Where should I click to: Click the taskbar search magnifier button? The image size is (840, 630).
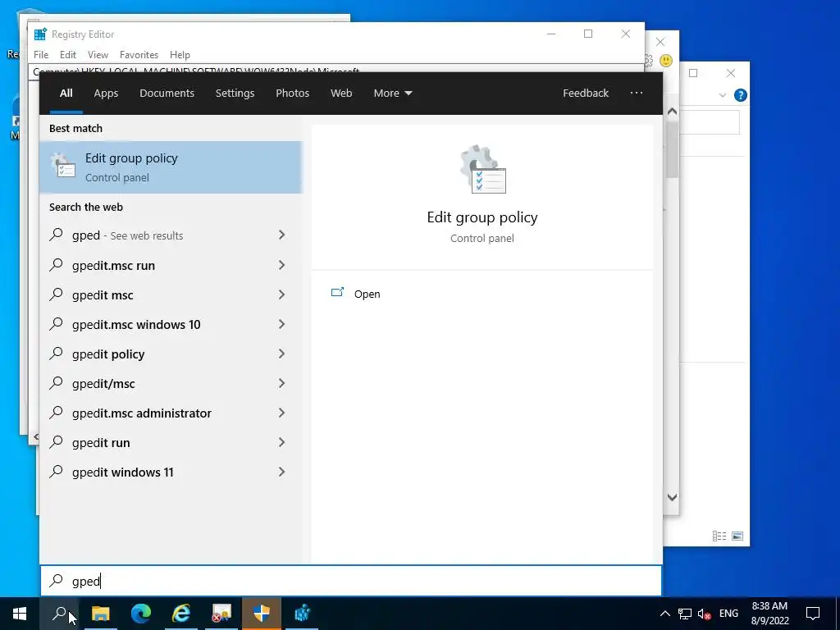click(x=59, y=614)
